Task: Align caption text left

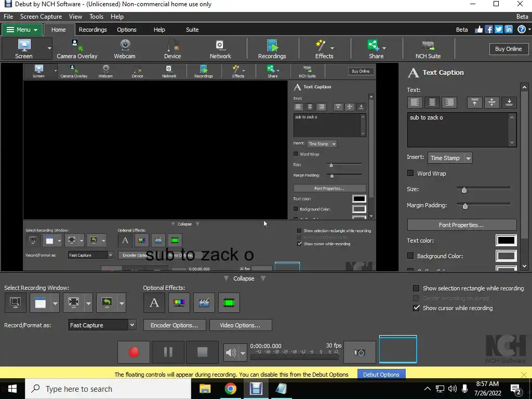Action: (x=415, y=102)
